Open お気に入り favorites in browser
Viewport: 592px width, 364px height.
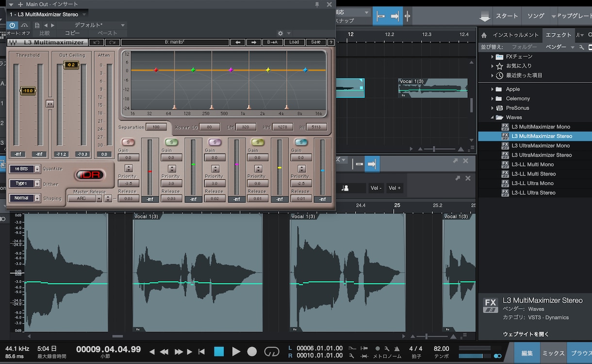(x=518, y=66)
